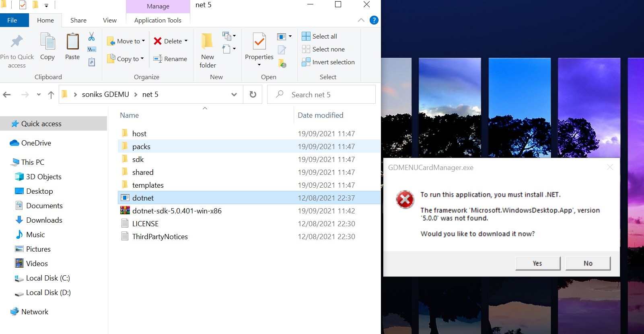This screenshot has height=334, width=644.
Task: Click the blue Help question mark icon
Action: pyautogui.click(x=374, y=20)
